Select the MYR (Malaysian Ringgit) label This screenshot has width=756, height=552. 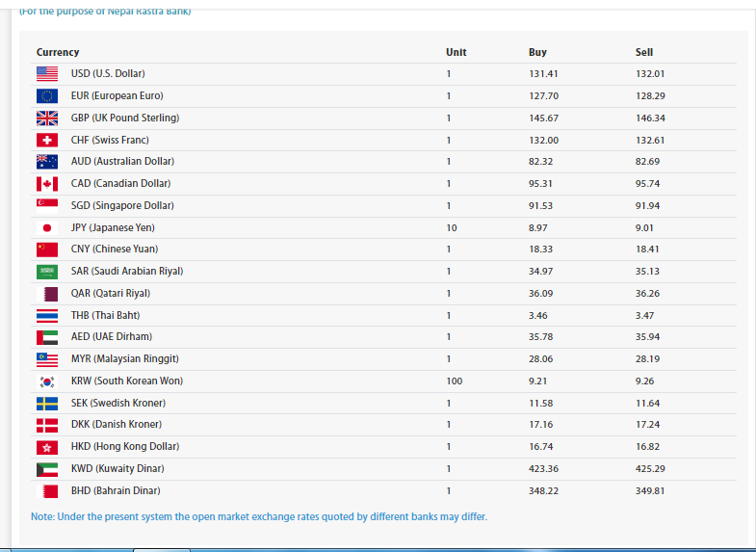pyautogui.click(x=124, y=359)
